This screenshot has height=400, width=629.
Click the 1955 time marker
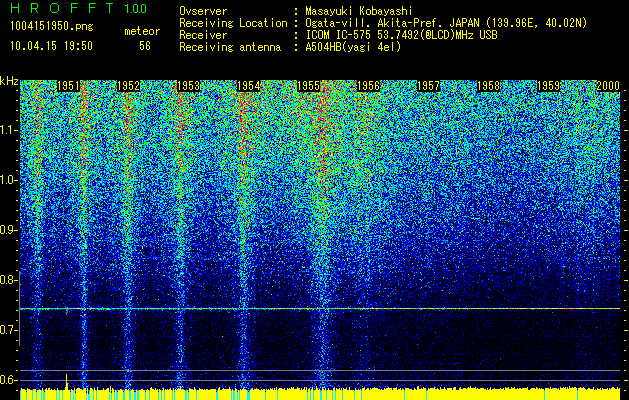tap(308, 86)
